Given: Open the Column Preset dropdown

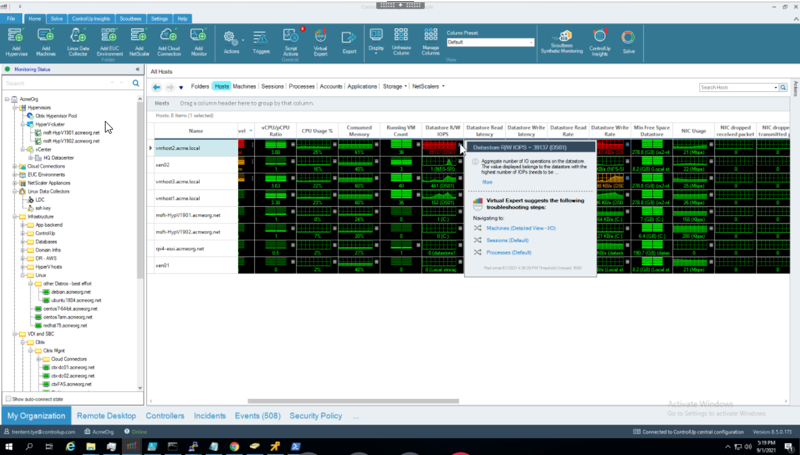Looking at the screenshot, I should [x=531, y=42].
